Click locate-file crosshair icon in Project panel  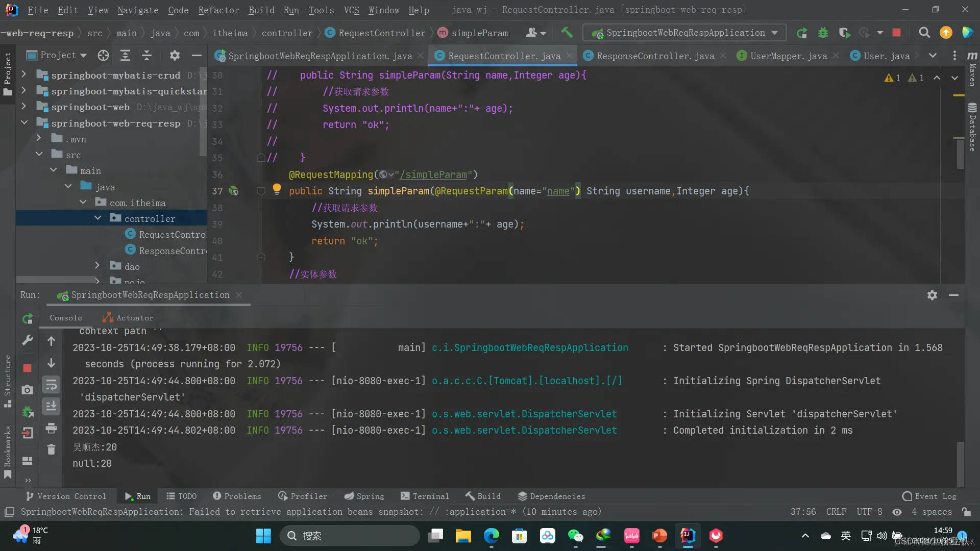[x=103, y=55]
